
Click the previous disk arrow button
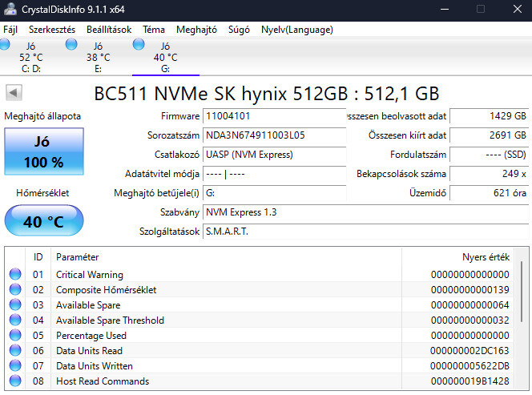pyautogui.click(x=13, y=92)
